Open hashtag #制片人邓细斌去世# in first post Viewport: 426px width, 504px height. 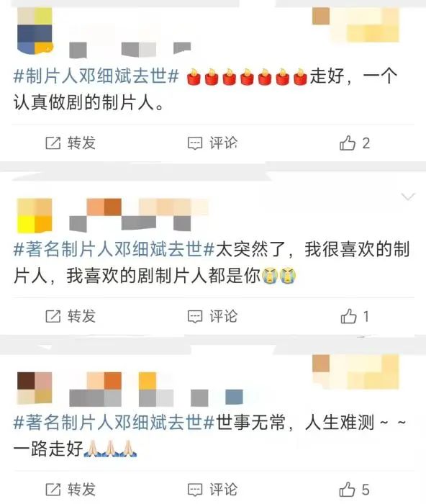[96, 76]
